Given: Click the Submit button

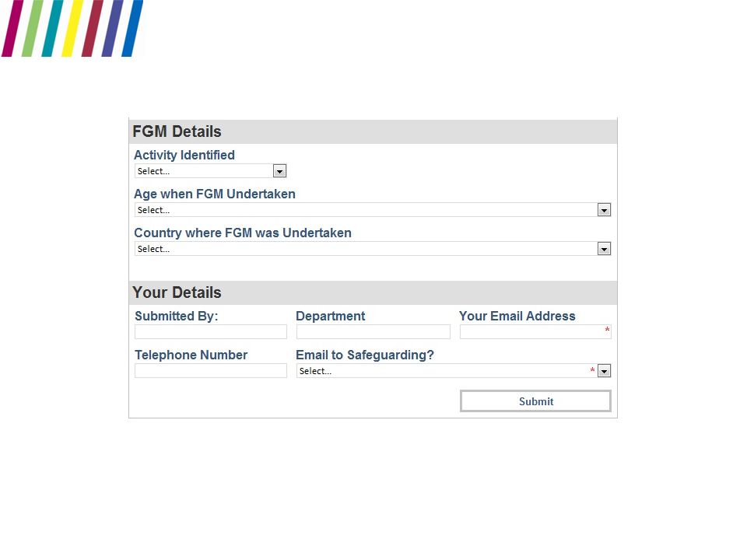Looking at the screenshot, I should (535, 401).
